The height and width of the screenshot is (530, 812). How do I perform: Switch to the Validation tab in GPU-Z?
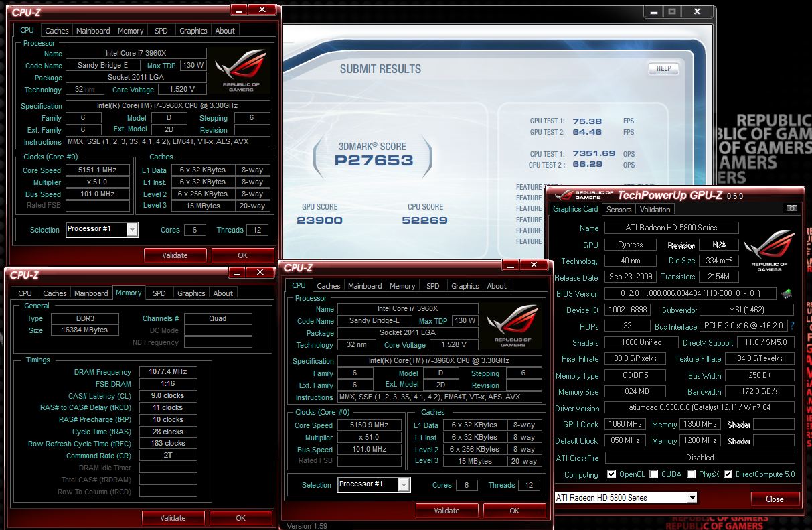coord(655,210)
